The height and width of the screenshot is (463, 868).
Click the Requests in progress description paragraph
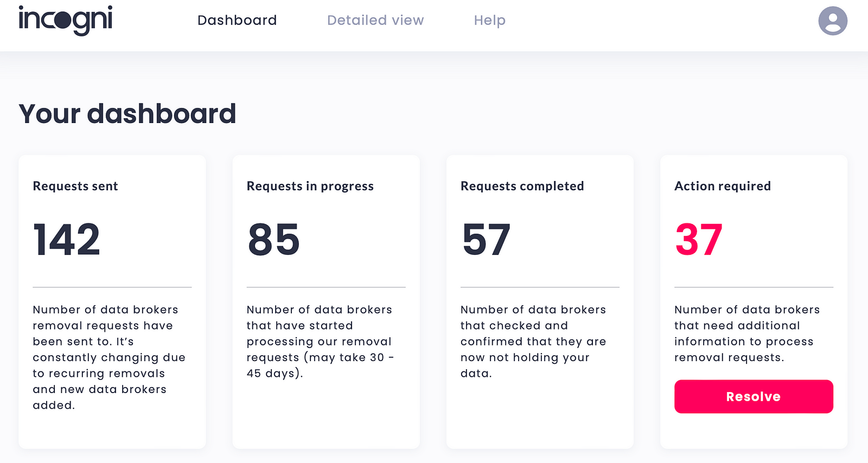[x=321, y=342]
